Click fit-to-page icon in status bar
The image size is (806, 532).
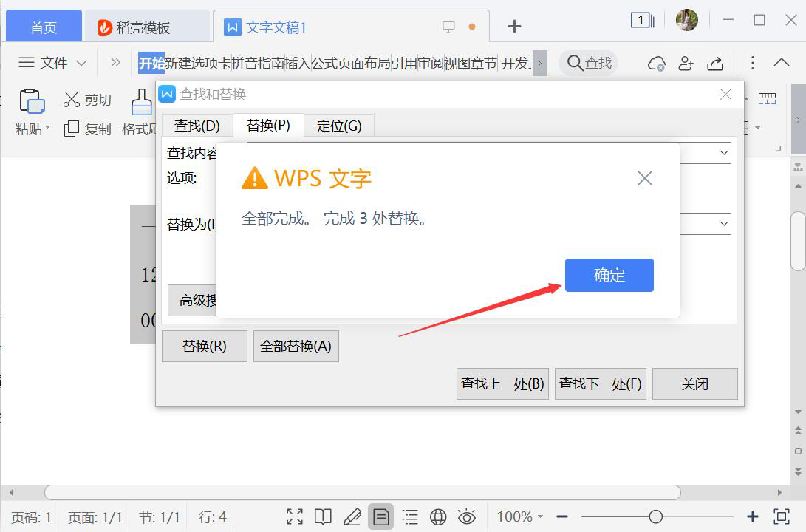tap(782, 516)
